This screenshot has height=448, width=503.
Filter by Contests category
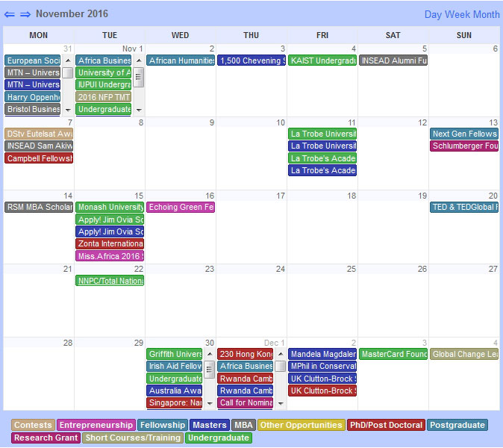[x=34, y=425]
